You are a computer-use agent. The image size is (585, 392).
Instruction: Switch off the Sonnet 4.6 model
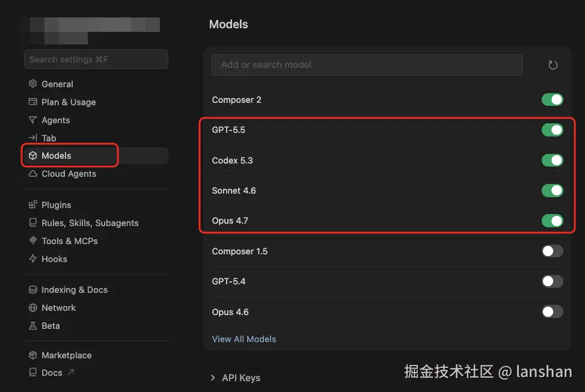(x=552, y=191)
